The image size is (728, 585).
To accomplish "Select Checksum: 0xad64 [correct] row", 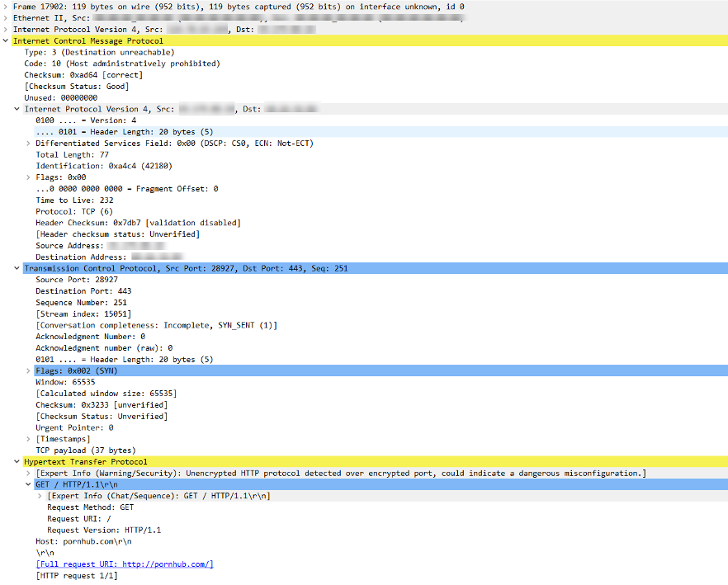I will [83, 75].
